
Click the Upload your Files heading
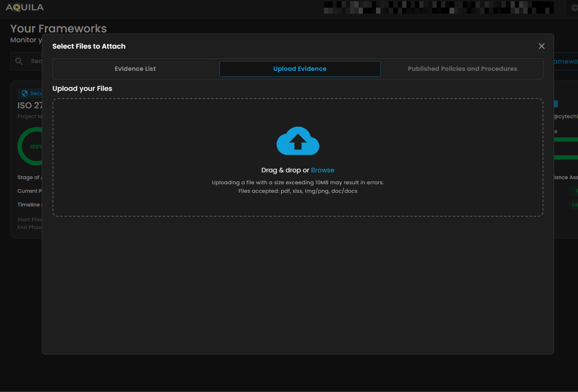point(82,89)
